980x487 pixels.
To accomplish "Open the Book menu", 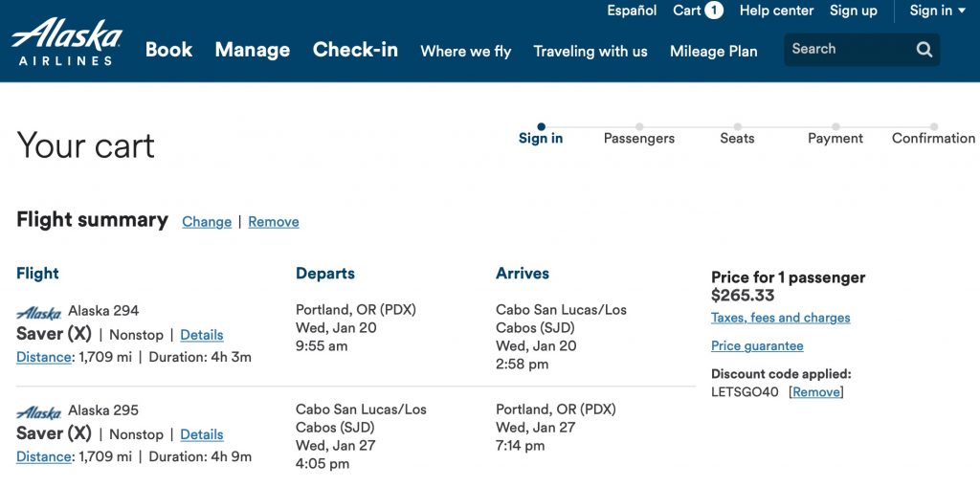I will [168, 50].
